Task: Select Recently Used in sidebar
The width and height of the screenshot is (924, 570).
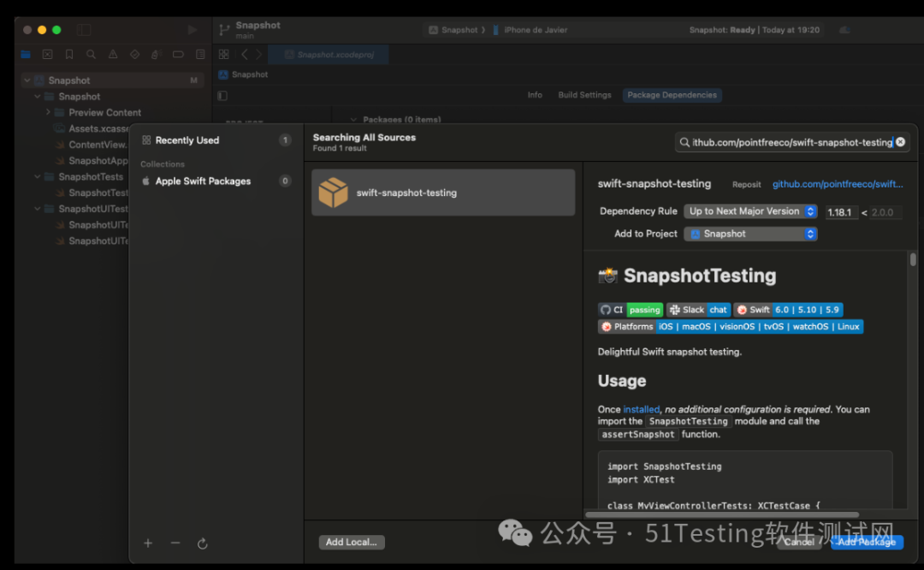Action: tap(216, 140)
